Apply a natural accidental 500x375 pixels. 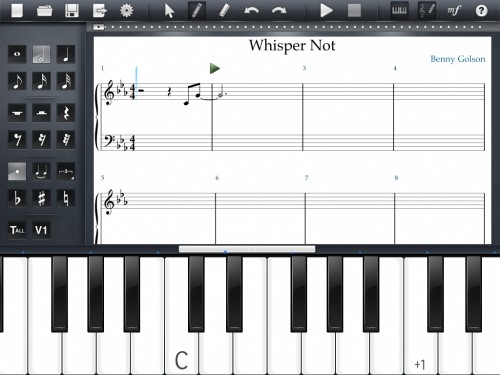click(66, 198)
